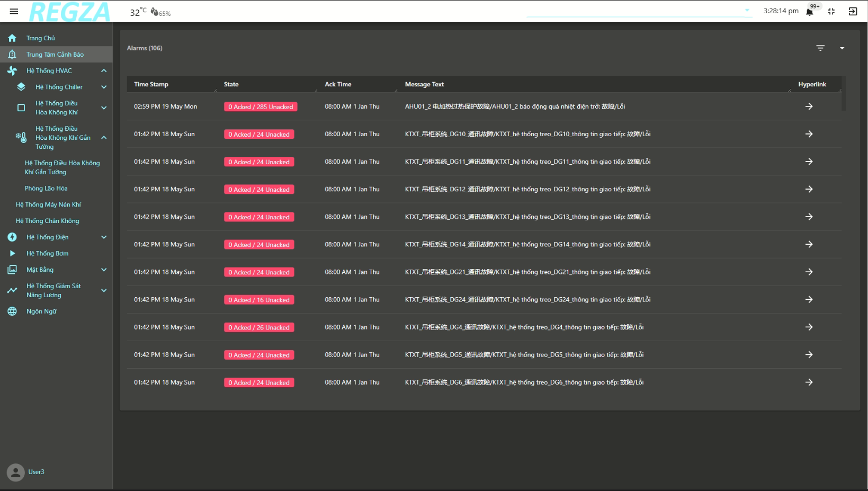Select Trung Tâm Cảnh Báo menu item
The height and width of the screenshot is (491, 868).
pos(55,55)
